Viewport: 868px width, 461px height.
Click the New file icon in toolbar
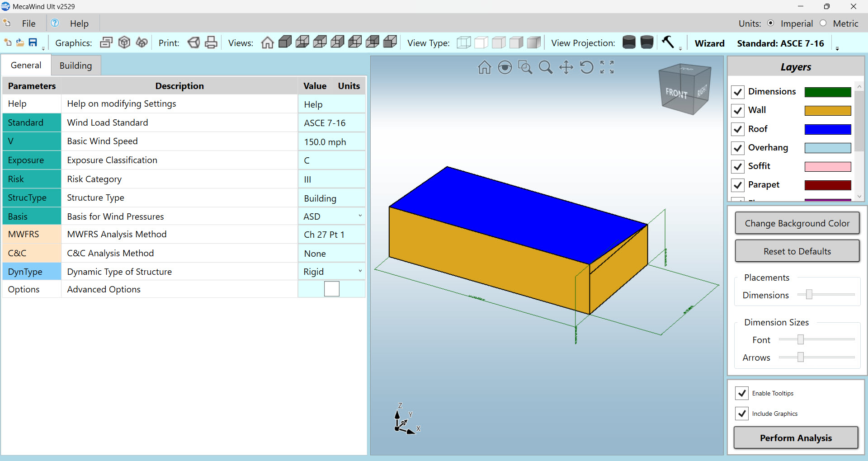tap(8, 42)
